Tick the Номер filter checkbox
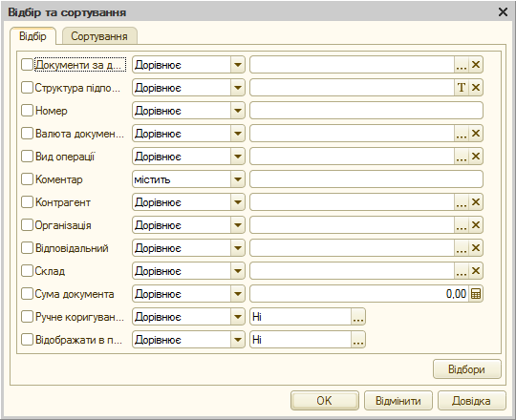The height and width of the screenshot is (420, 516). 27,111
